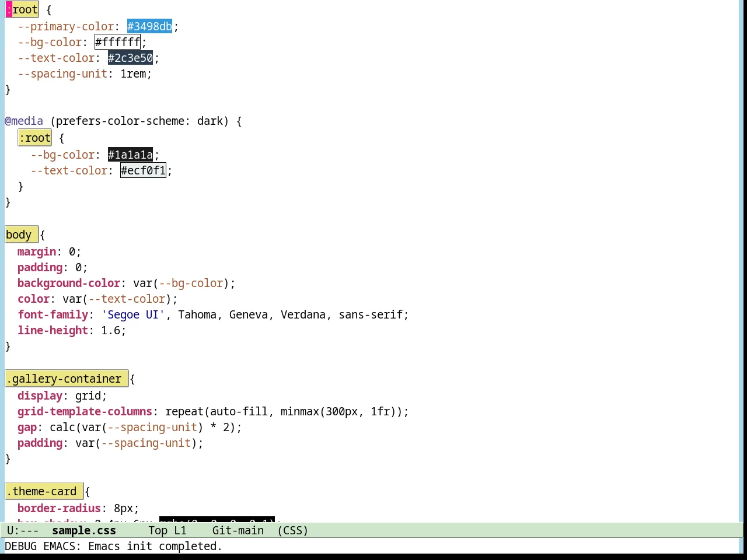Click the #1a1a1a dark bg-color swatch
The height and width of the screenshot is (560, 747).
pyautogui.click(x=130, y=155)
